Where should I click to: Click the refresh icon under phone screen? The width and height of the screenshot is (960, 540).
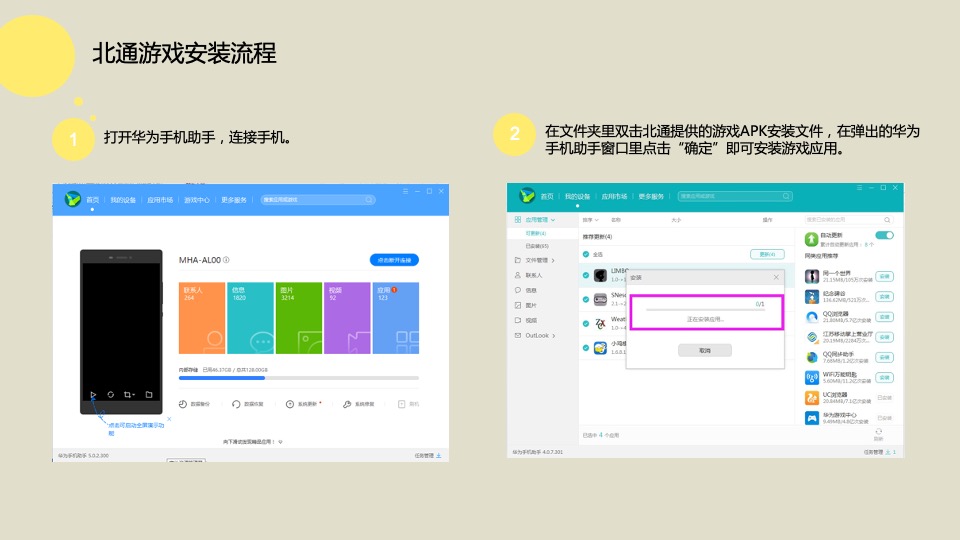[111, 395]
